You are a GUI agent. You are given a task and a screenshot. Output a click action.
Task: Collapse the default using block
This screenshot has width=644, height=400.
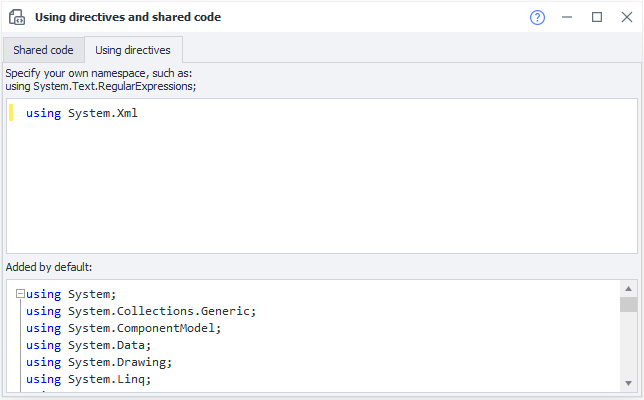(x=20, y=294)
